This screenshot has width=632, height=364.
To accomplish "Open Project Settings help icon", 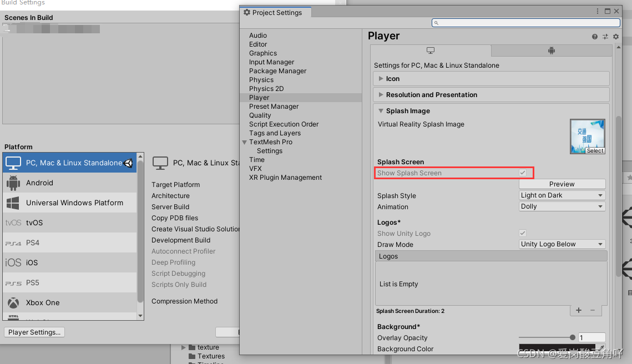I will click(594, 37).
